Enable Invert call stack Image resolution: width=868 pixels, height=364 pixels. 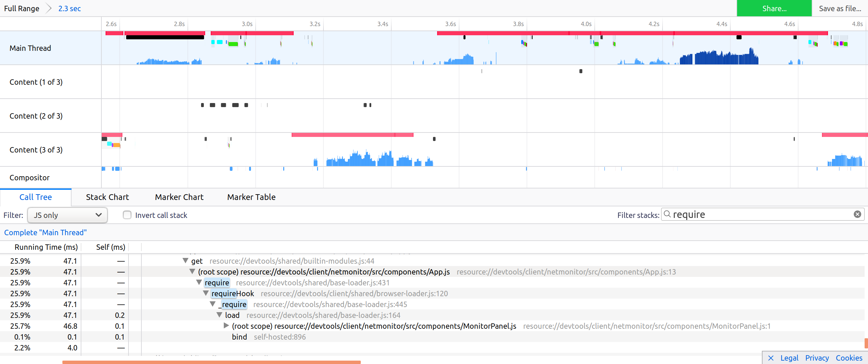tap(127, 215)
